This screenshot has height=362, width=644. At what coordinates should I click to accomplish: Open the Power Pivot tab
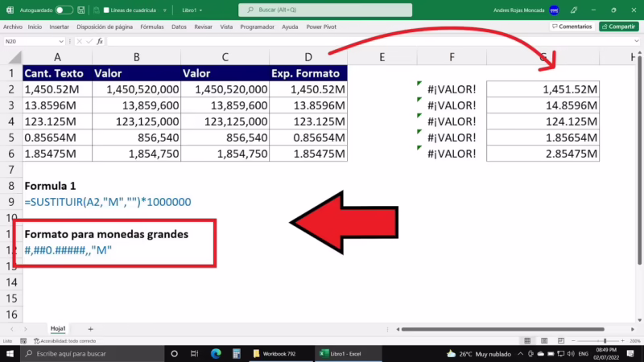[x=321, y=27]
